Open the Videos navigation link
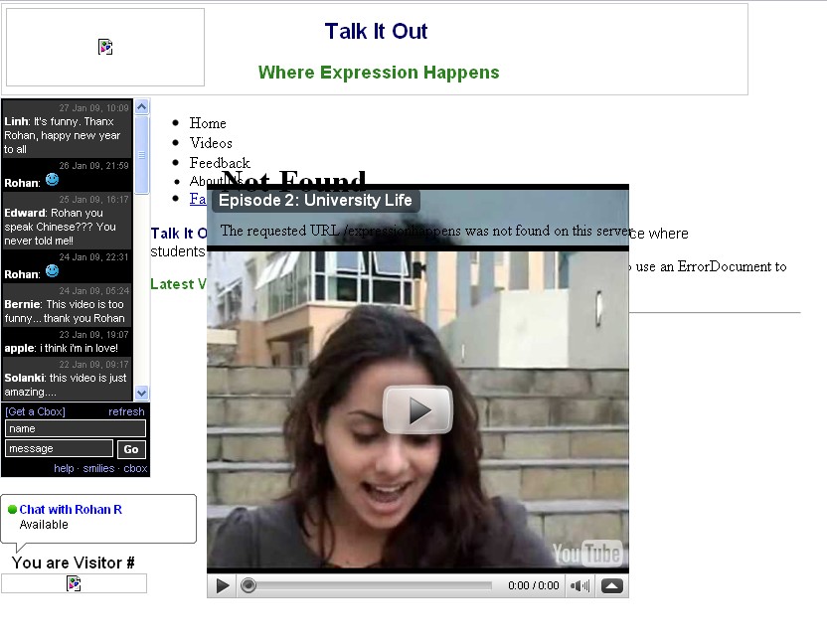 (211, 143)
